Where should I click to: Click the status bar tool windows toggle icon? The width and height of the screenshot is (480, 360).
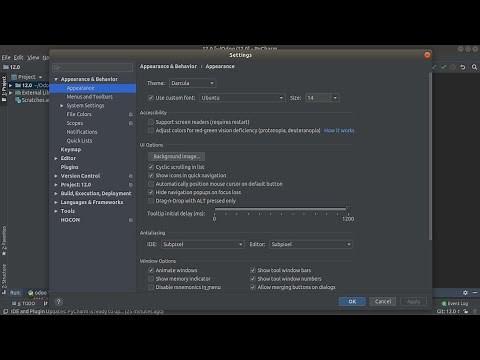pos(5,311)
